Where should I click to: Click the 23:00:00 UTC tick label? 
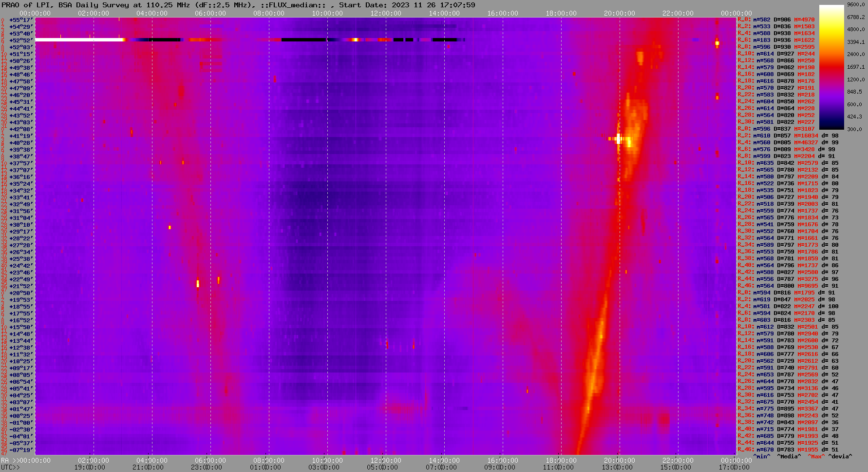[207, 467]
